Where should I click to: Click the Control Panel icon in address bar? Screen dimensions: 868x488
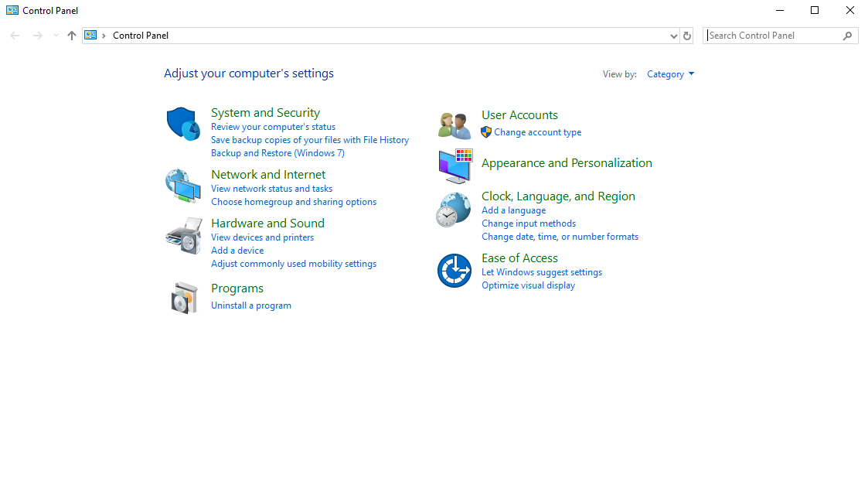coord(90,35)
